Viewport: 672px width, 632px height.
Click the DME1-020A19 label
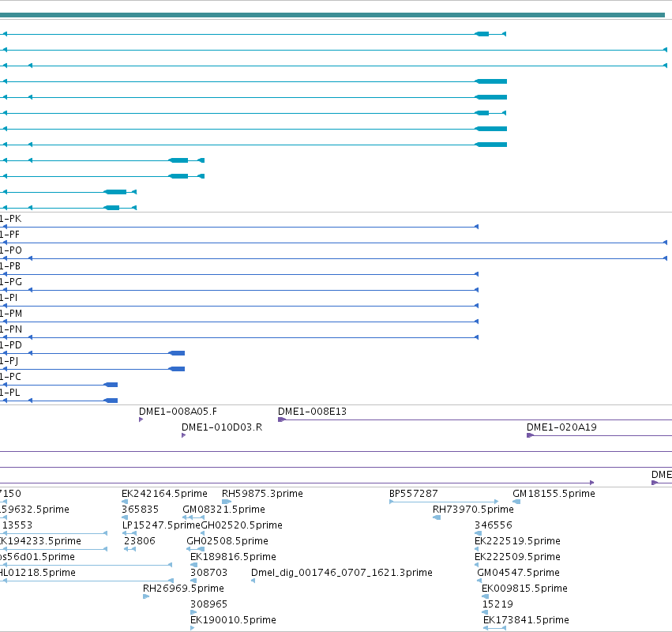point(562,427)
